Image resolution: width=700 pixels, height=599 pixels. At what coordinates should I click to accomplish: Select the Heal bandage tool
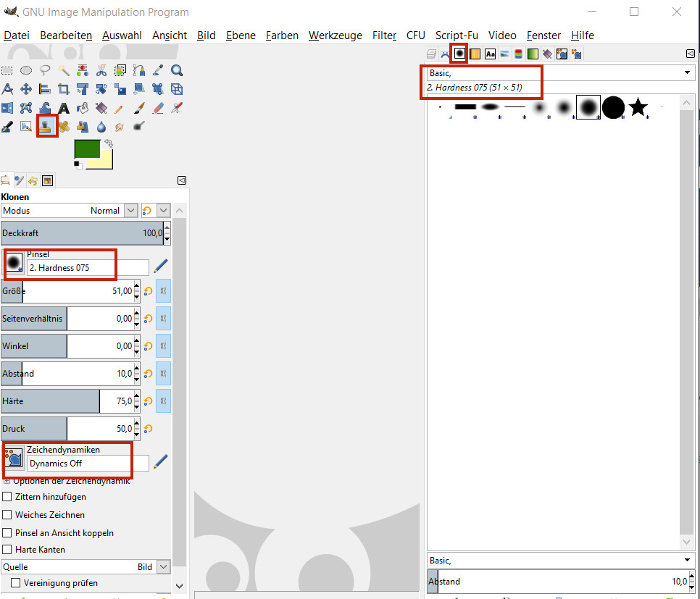[x=64, y=127]
